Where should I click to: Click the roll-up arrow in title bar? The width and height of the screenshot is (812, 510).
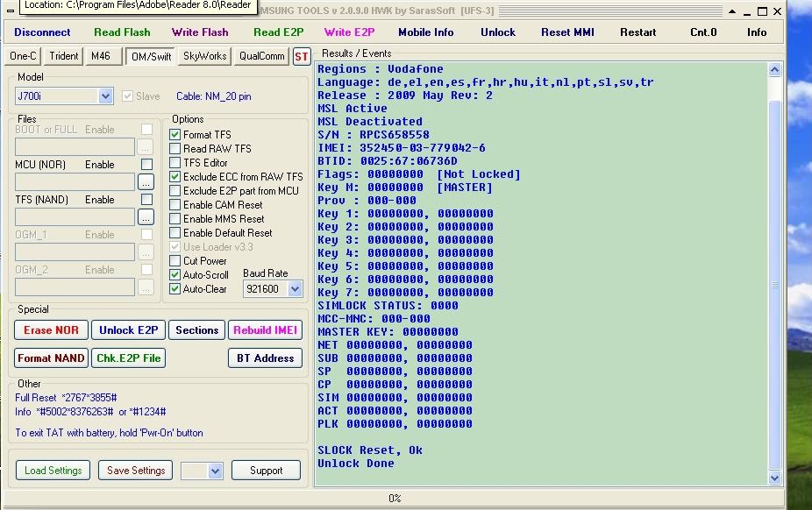tap(732, 11)
